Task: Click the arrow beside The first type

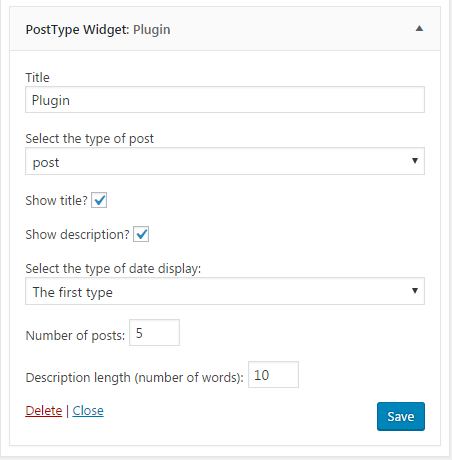Action: pos(415,291)
